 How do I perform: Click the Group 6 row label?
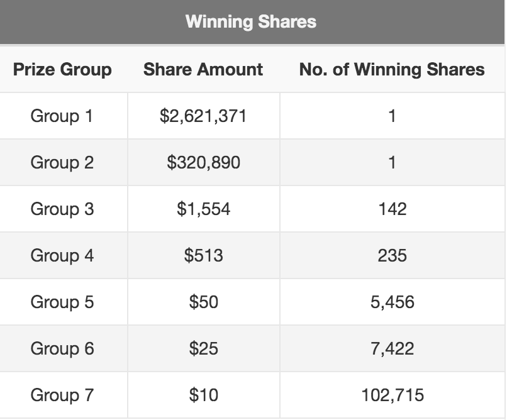click(x=62, y=348)
